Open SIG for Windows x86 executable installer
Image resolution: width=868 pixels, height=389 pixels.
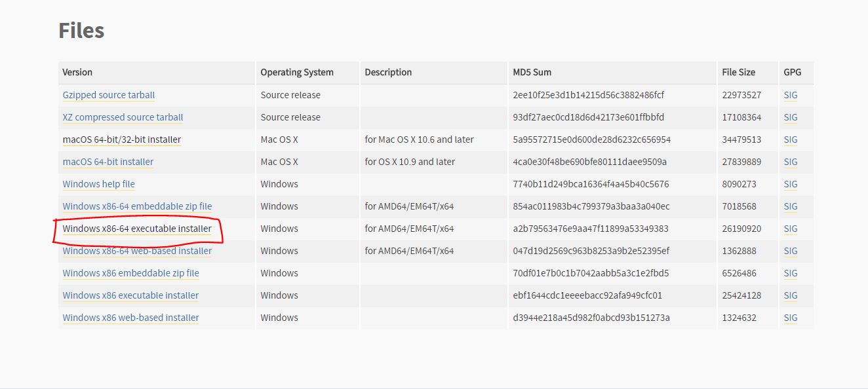coord(791,295)
